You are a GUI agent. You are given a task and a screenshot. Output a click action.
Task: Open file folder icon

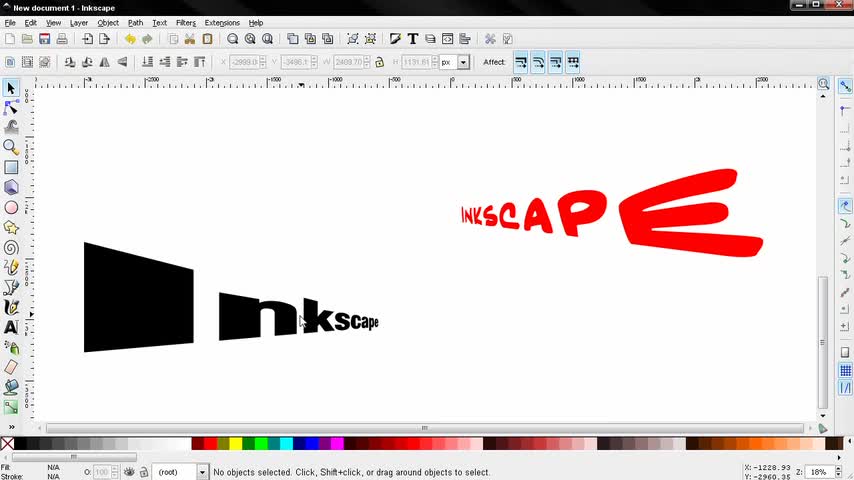coord(27,39)
